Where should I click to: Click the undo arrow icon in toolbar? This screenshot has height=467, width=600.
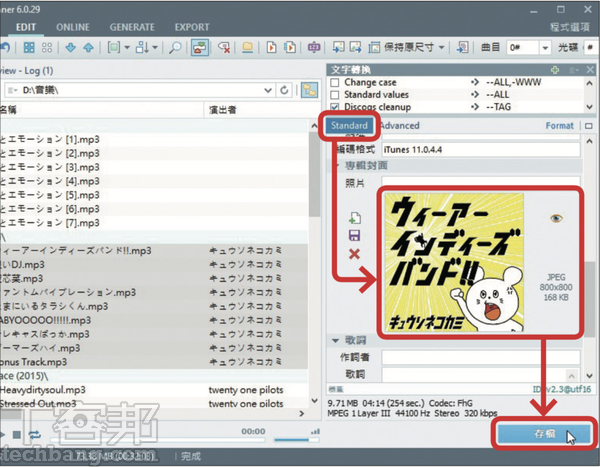5,47
